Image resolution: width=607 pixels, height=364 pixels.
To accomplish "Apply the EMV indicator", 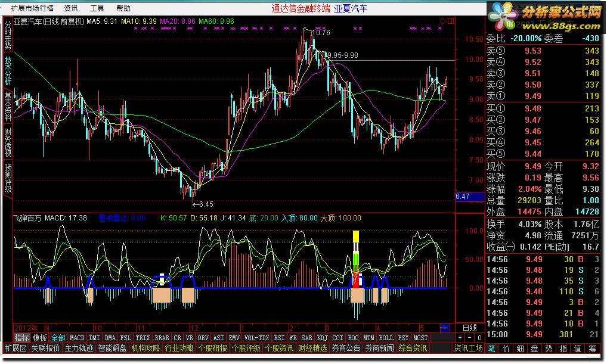I will point(234,338).
